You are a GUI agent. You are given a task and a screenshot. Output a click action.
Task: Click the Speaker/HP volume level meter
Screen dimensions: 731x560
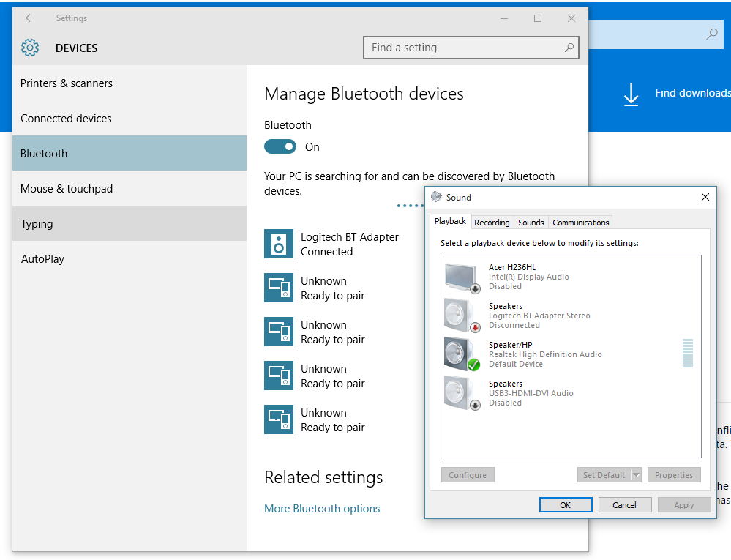[688, 354]
